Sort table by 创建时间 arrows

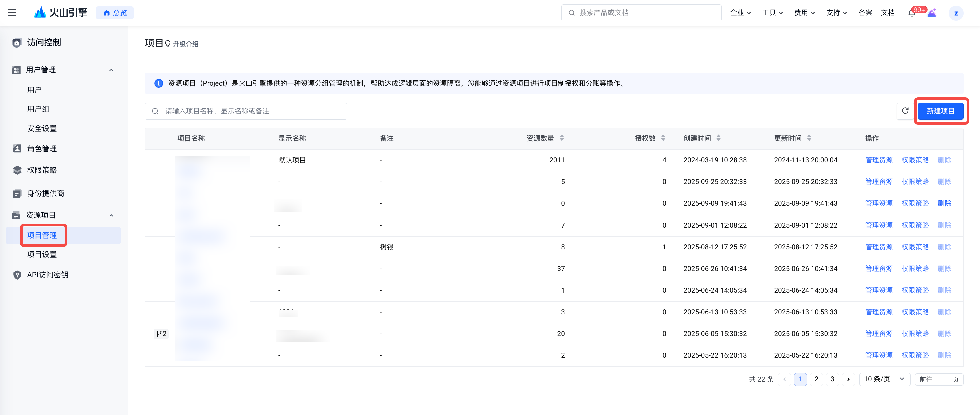point(718,138)
